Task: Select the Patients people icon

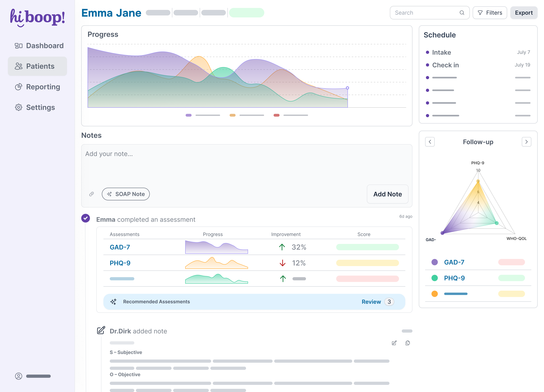Action: (x=18, y=66)
